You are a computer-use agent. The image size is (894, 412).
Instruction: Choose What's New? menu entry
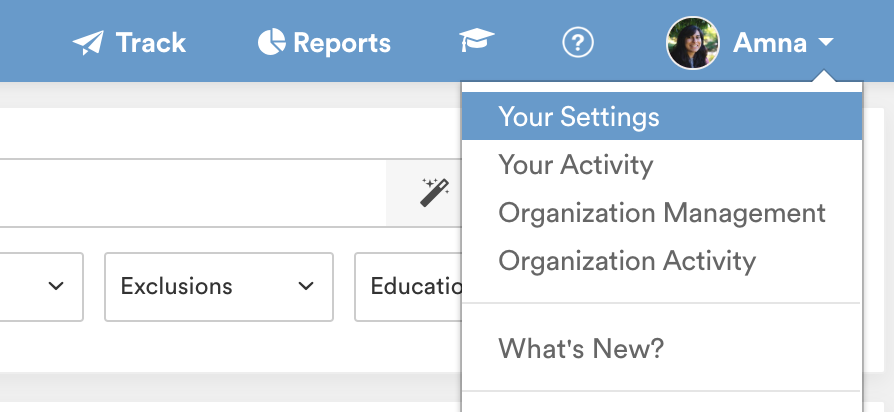click(x=662, y=348)
